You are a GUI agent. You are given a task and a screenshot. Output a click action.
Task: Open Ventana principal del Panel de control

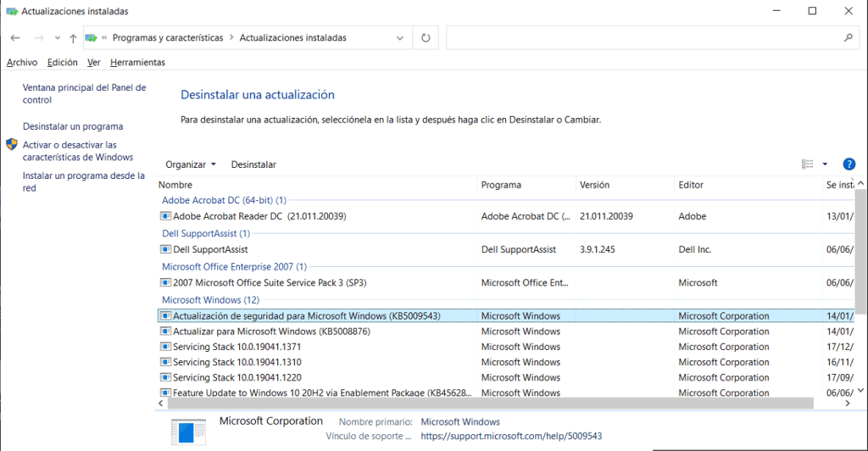pyautogui.click(x=84, y=93)
